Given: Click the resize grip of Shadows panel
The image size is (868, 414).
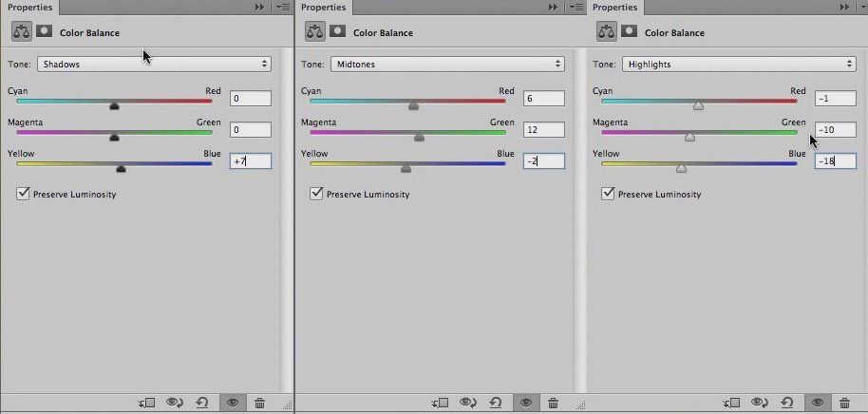Looking at the screenshot, I should 287,405.
